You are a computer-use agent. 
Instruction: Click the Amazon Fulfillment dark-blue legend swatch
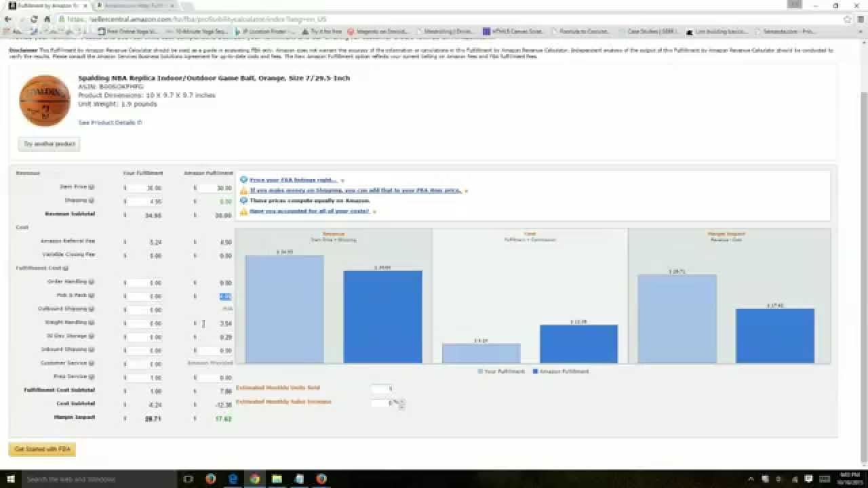535,371
